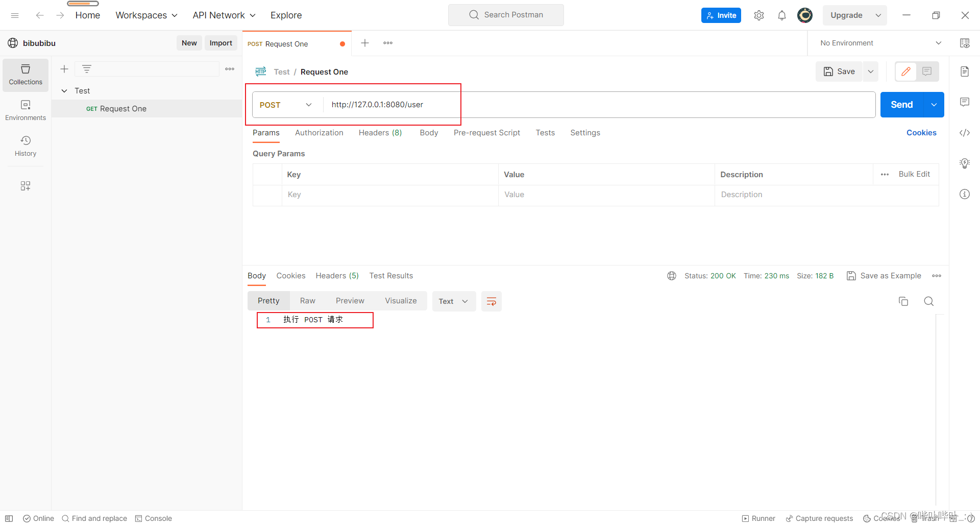The height and width of the screenshot is (526, 980).
Task: Go forward with the right arrow
Action: click(60, 15)
